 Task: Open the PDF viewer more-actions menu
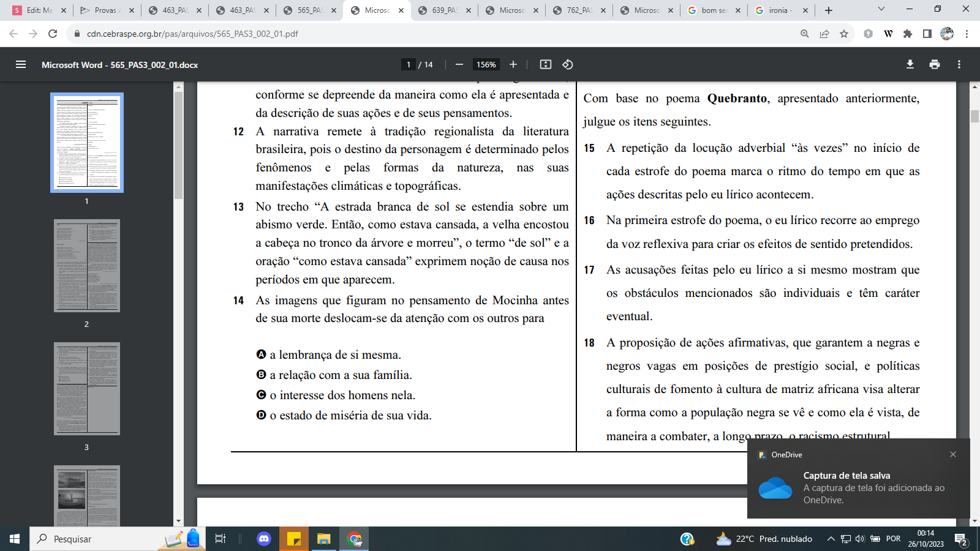click(959, 64)
